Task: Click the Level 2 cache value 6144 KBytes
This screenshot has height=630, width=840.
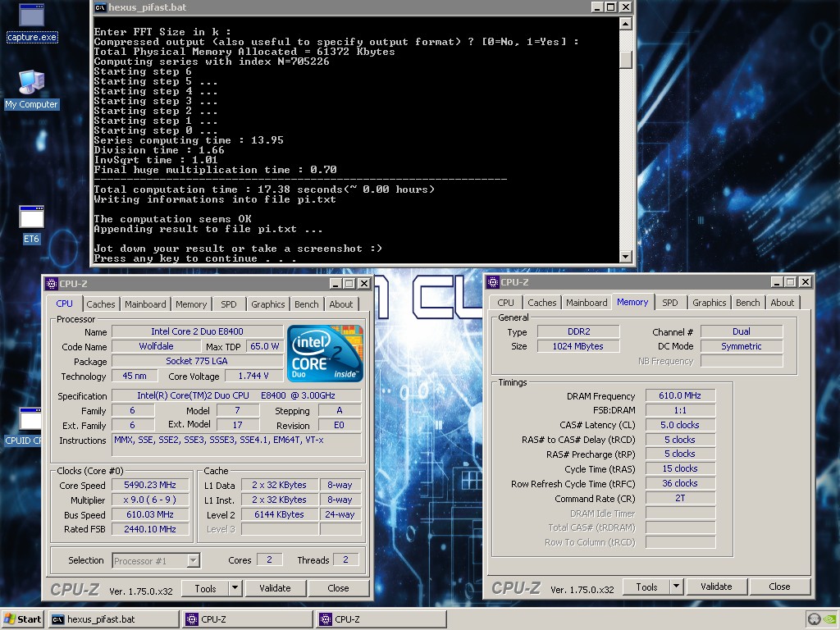Action: (279, 514)
